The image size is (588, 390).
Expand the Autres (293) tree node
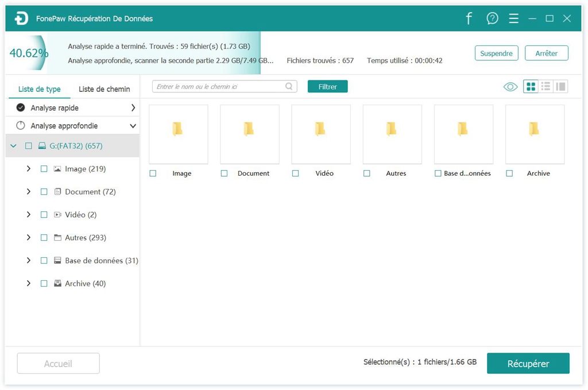pyautogui.click(x=29, y=237)
